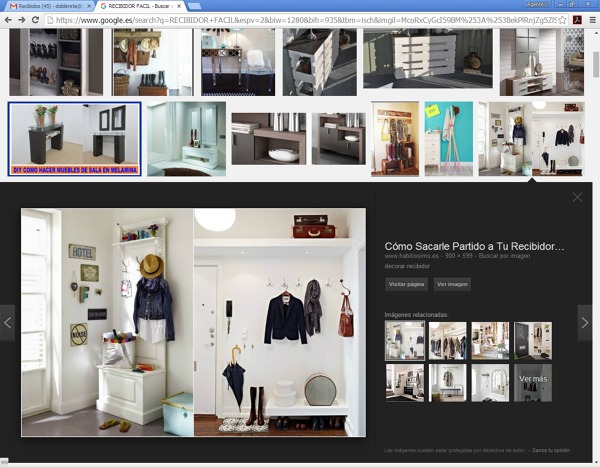
Task: Select the DIY melamina furniture thumbnail
Action: click(x=75, y=139)
